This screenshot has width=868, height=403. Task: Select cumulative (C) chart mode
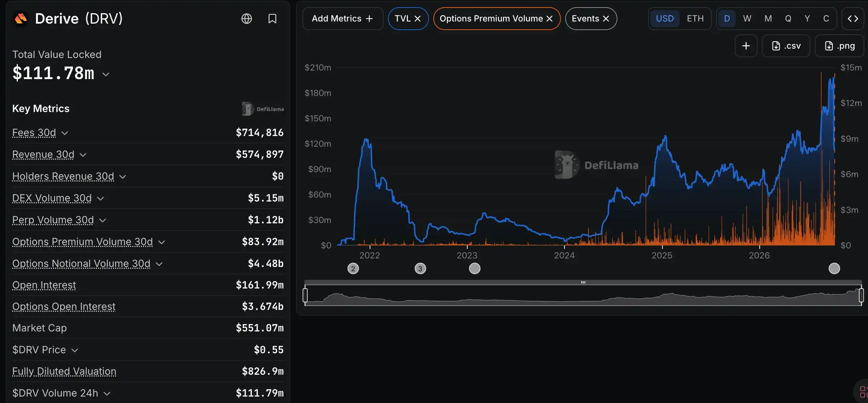click(826, 19)
